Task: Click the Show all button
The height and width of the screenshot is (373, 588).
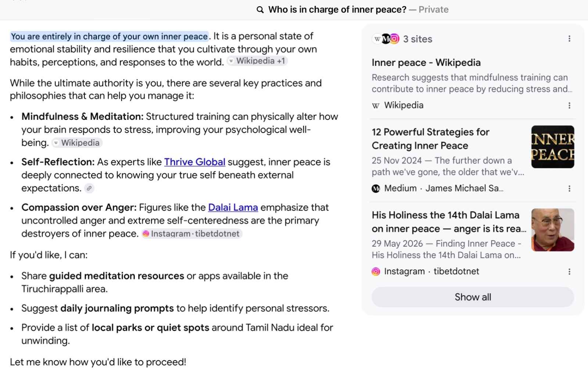Action: click(473, 297)
